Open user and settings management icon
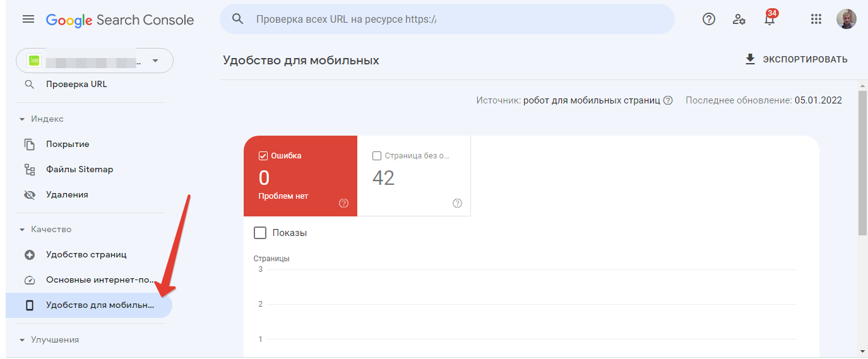Viewport: 868px width, 359px height. 739,19
